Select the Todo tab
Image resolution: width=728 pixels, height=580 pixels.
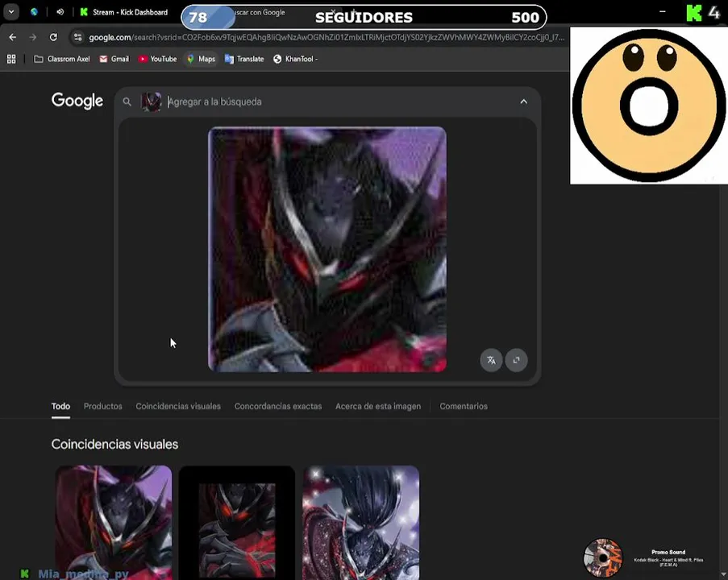(x=60, y=407)
